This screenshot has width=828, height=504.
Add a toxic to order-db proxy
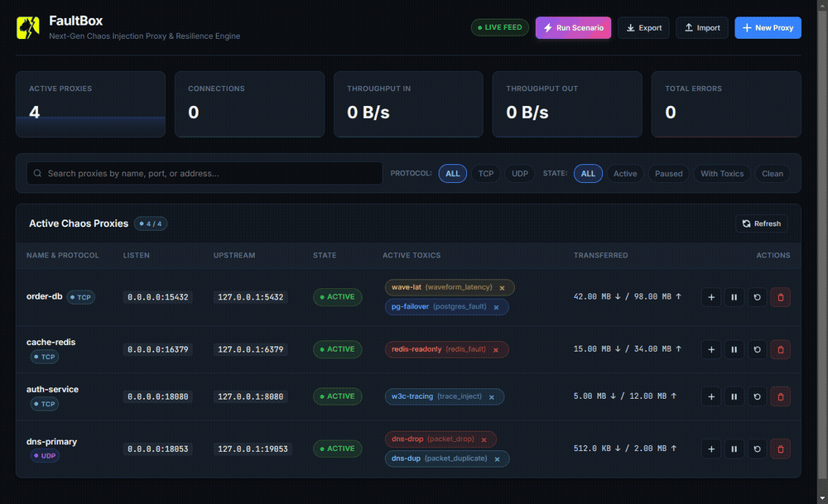pos(711,297)
